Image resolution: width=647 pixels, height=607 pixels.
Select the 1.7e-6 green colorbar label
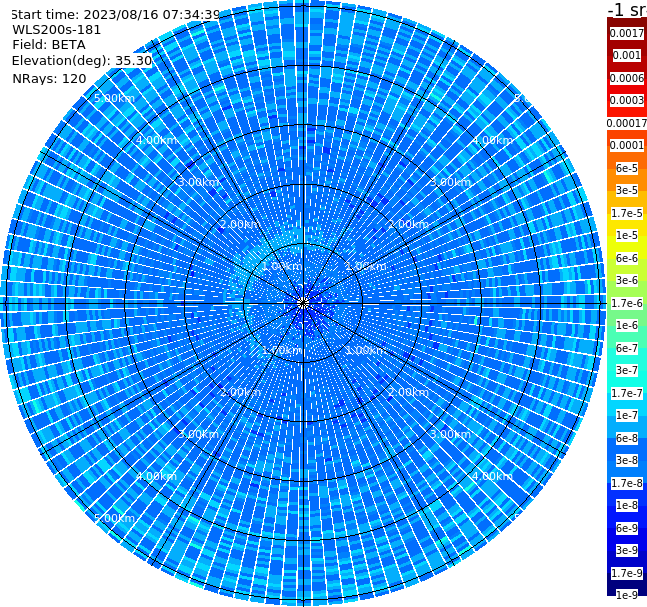tap(627, 303)
